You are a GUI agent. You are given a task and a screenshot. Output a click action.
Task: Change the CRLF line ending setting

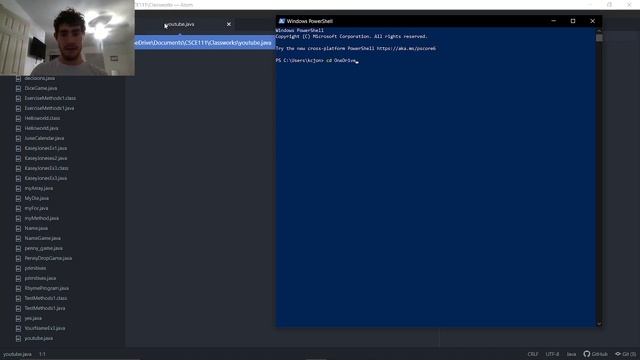(x=533, y=354)
